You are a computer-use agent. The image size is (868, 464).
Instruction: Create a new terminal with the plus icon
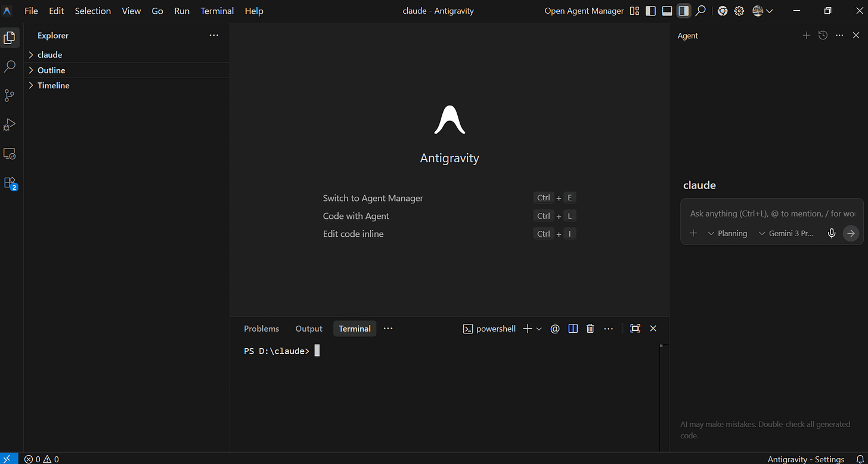527,329
